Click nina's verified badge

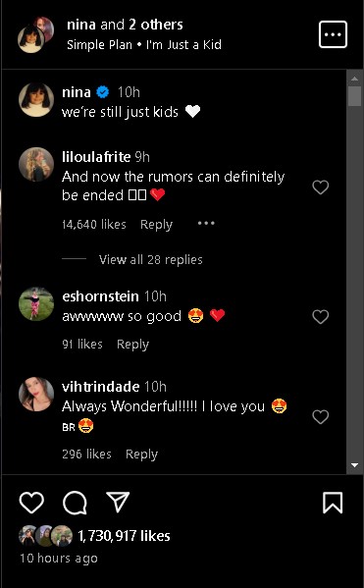[103, 92]
